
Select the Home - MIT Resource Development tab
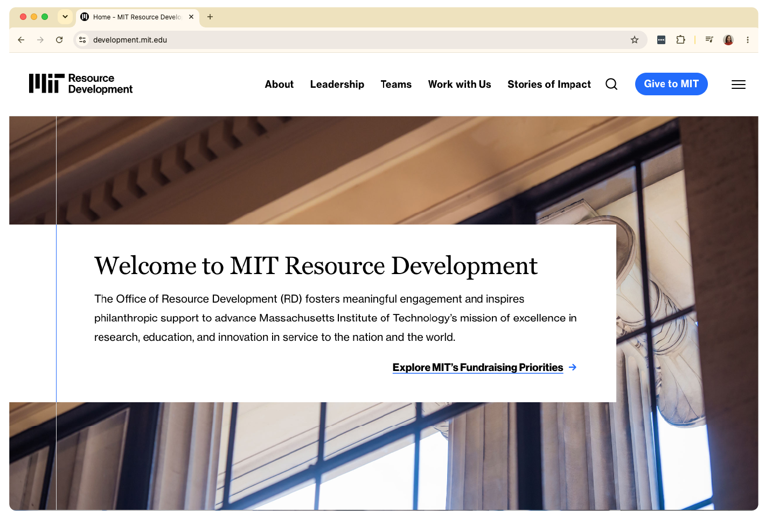(137, 17)
